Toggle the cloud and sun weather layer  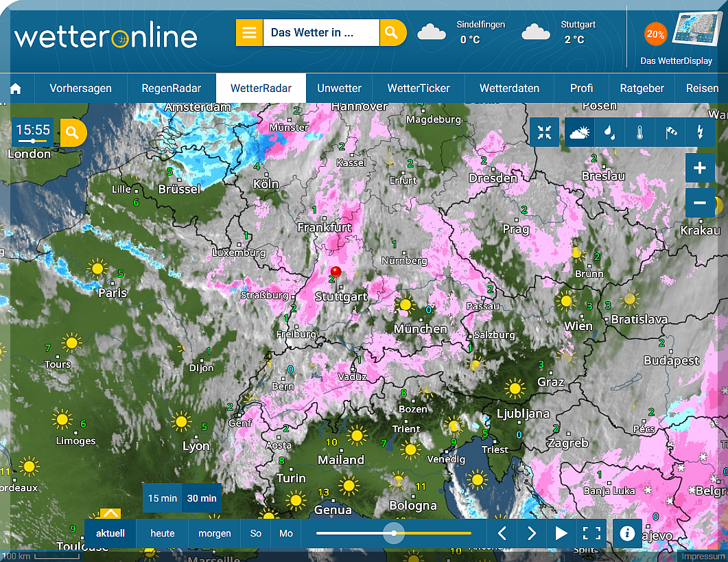coord(579,132)
